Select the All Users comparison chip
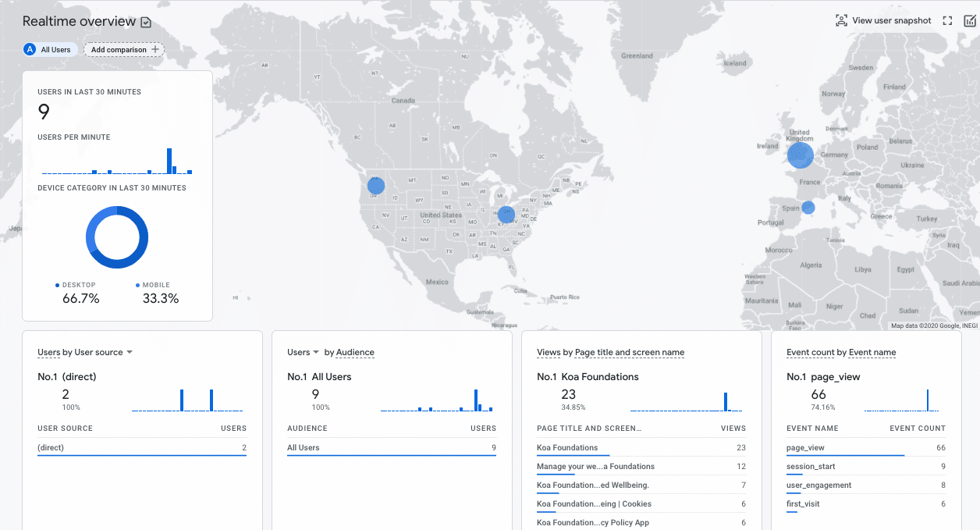Image resolution: width=980 pixels, height=530 pixels. pos(50,49)
